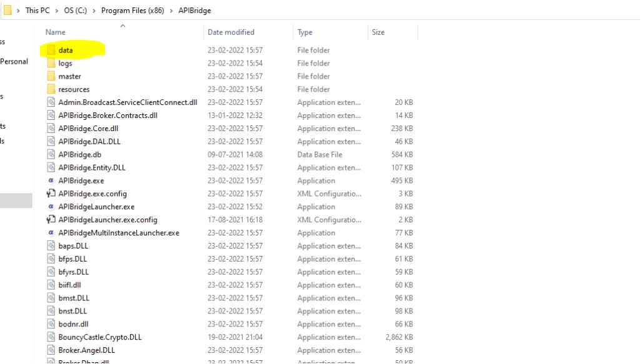
Task: Click APIBridge.Broker.Contracts.dll file icon
Action: coord(51,116)
